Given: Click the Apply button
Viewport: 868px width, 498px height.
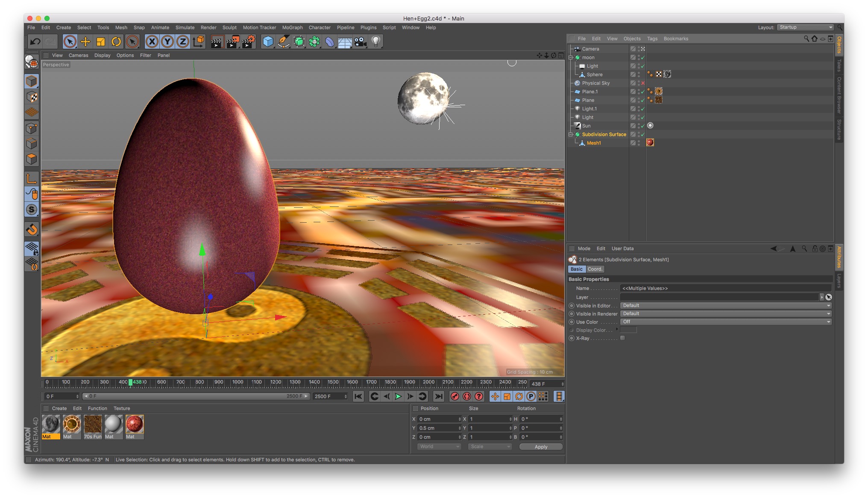Looking at the screenshot, I should [x=541, y=447].
